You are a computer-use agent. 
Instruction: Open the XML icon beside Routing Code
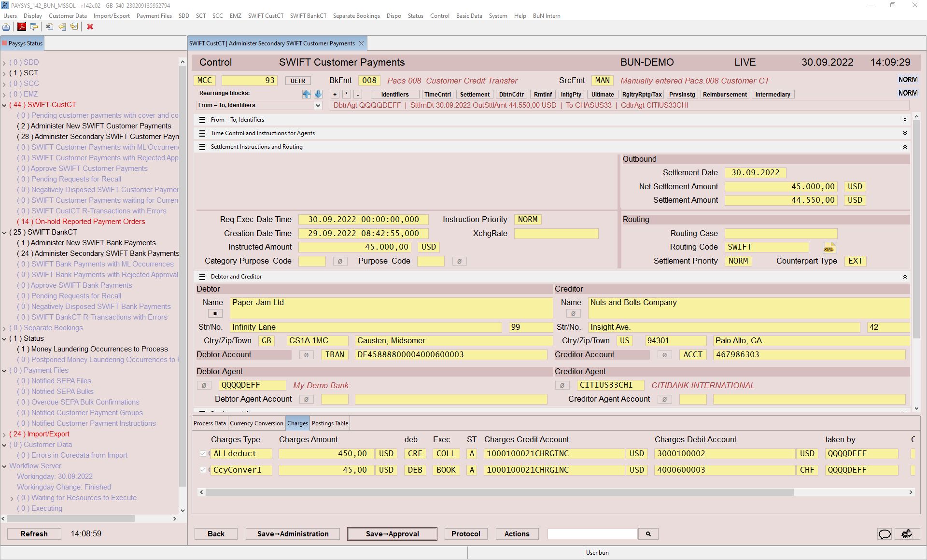pos(829,248)
